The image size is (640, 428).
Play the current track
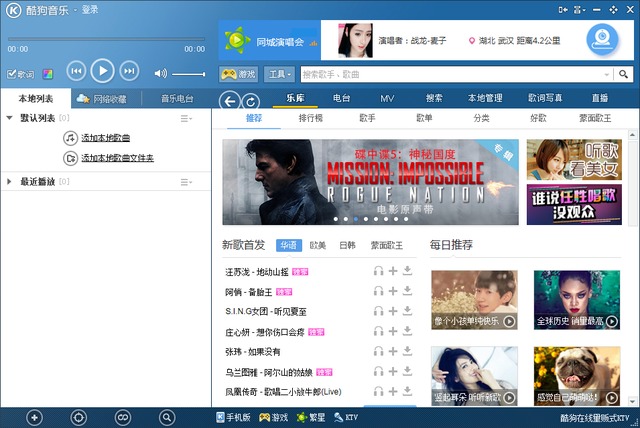[x=102, y=71]
